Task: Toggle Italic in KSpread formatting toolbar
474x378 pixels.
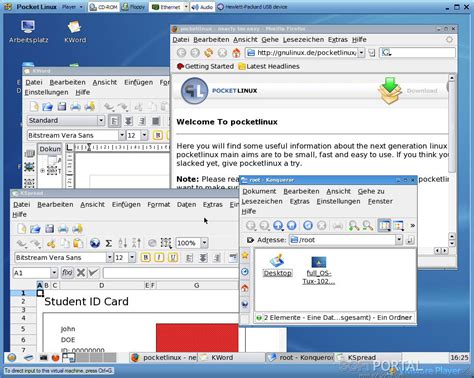Action: (x=159, y=257)
